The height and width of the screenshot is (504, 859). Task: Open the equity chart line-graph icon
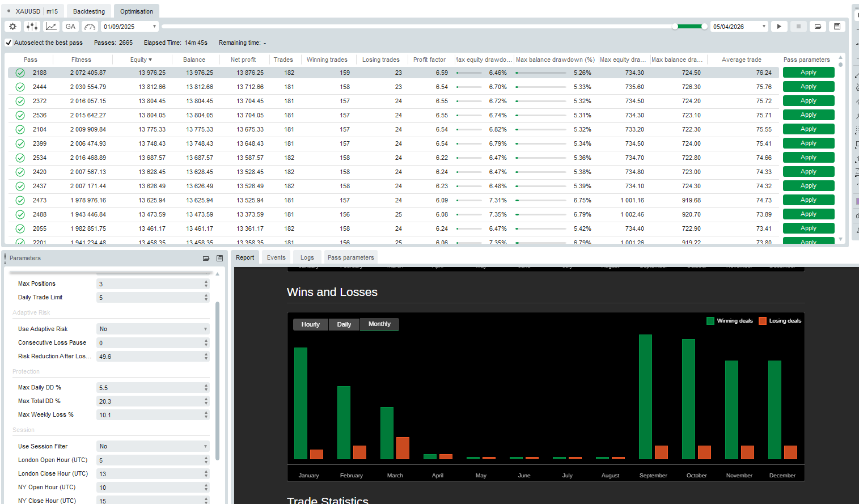tap(50, 26)
